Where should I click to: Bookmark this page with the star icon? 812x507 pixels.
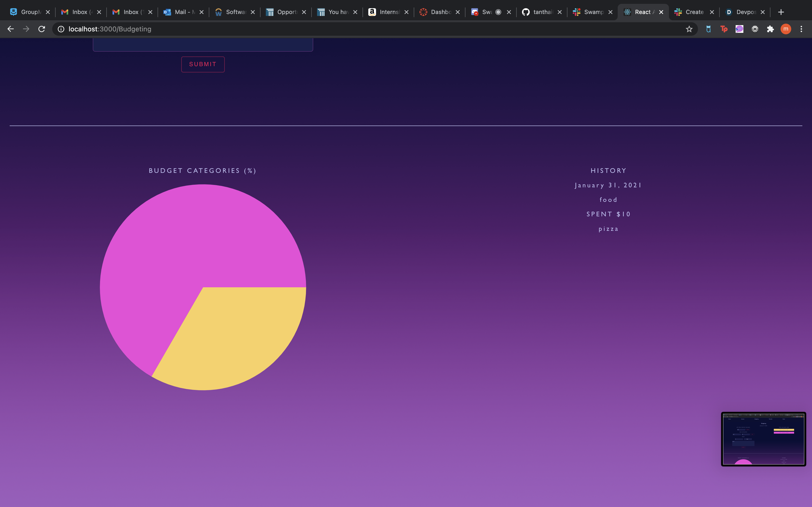click(x=689, y=29)
